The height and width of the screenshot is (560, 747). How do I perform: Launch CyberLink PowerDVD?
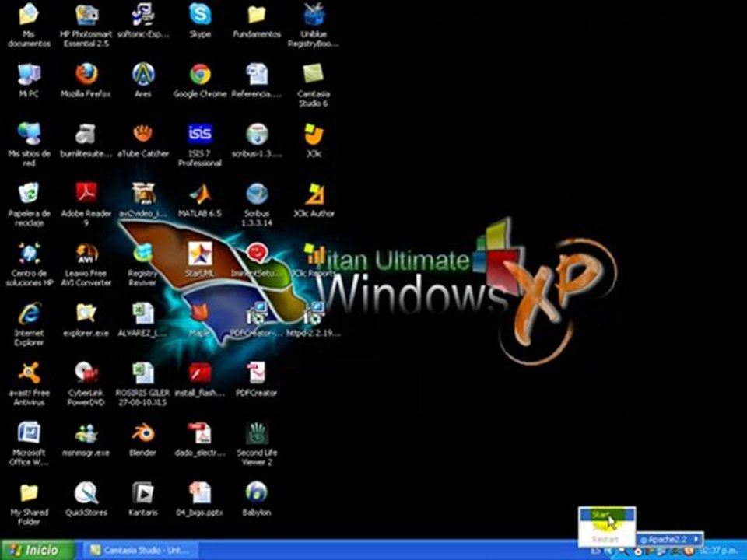coord(86,383)
